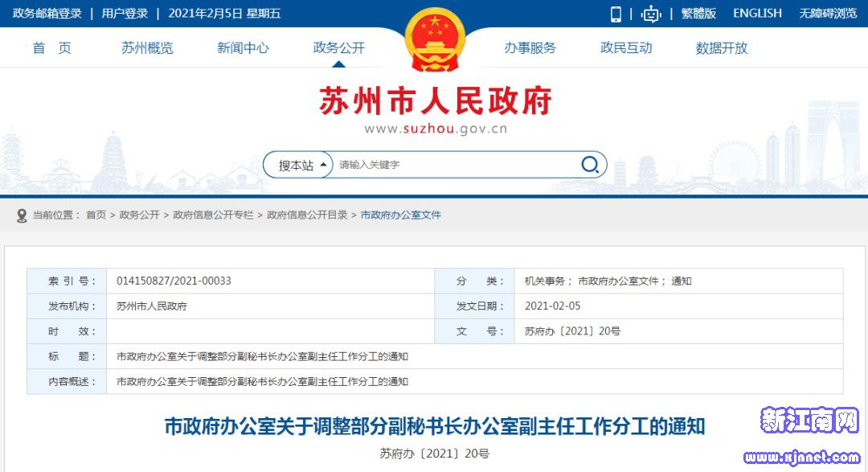Select the 新闻中心 menu item
Screen dimensions: 868x472
pos(243,48)
